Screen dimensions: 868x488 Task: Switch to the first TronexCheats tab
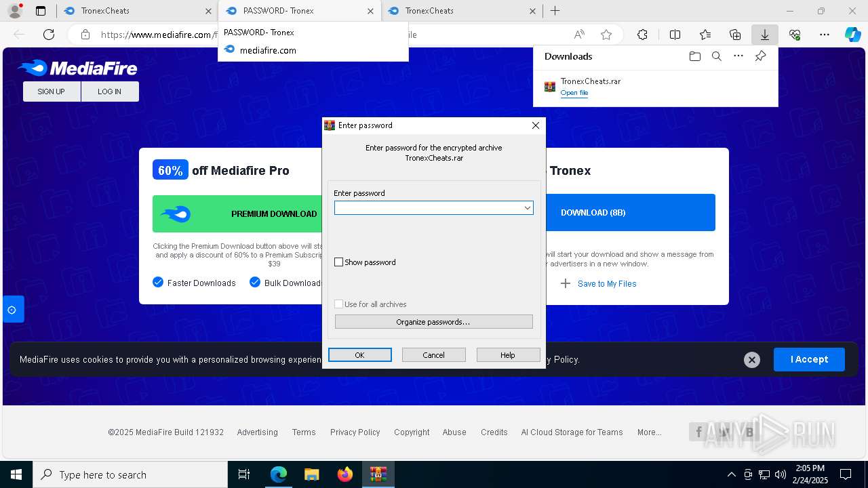pyautogui.click(x=137, y=11)
